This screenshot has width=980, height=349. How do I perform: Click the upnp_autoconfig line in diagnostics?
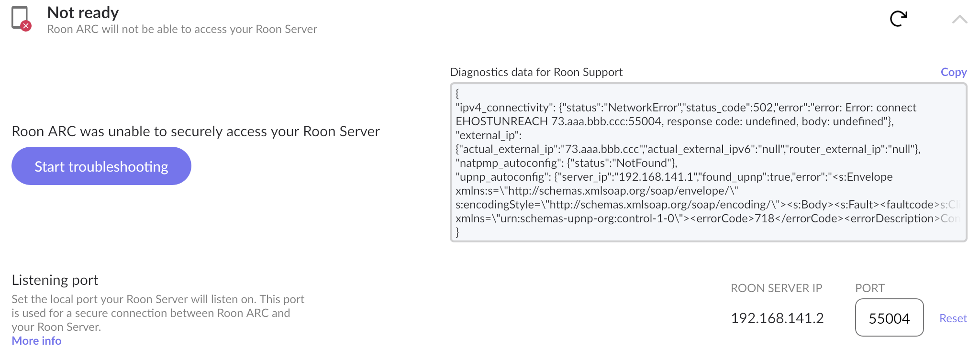(674, 177)
